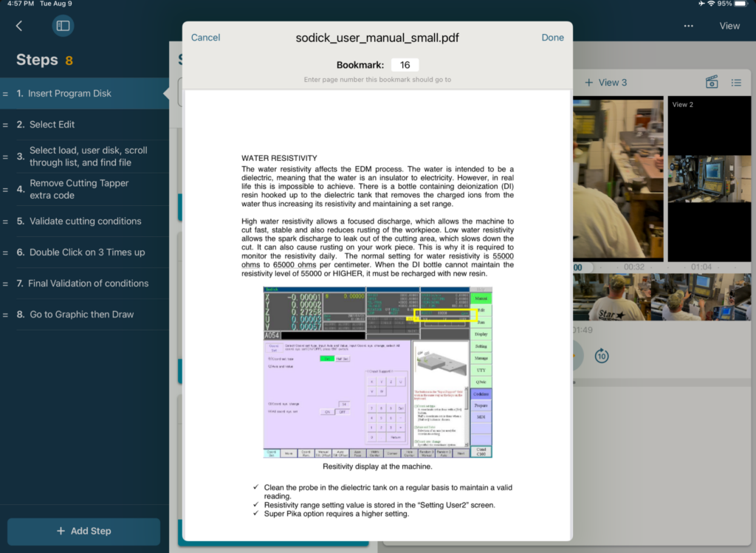756x553 pixels.
Task: Select the View 2 video thumbnail
Action: click(x=709, y=179)
